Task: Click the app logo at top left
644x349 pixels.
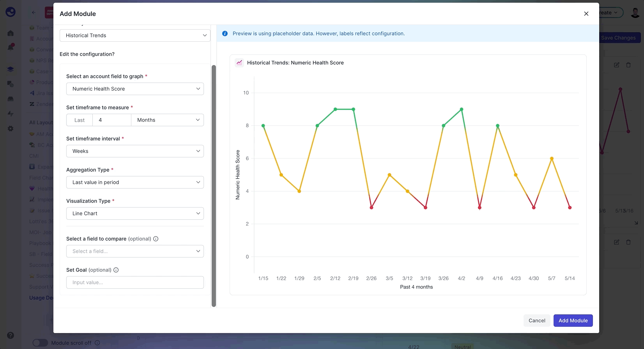Action: [11, 12]
